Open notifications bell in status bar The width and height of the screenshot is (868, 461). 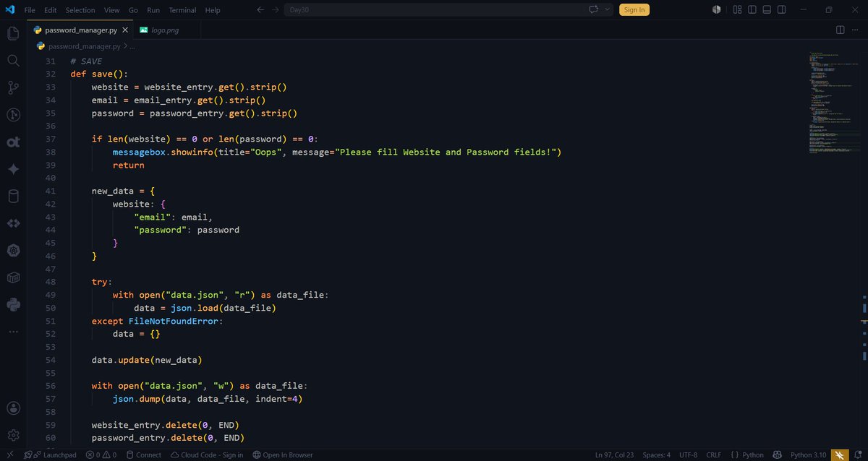[x=859, y=454]
